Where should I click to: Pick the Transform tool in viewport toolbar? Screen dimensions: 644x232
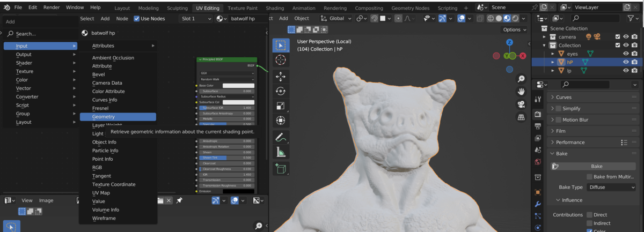(281, 121)
